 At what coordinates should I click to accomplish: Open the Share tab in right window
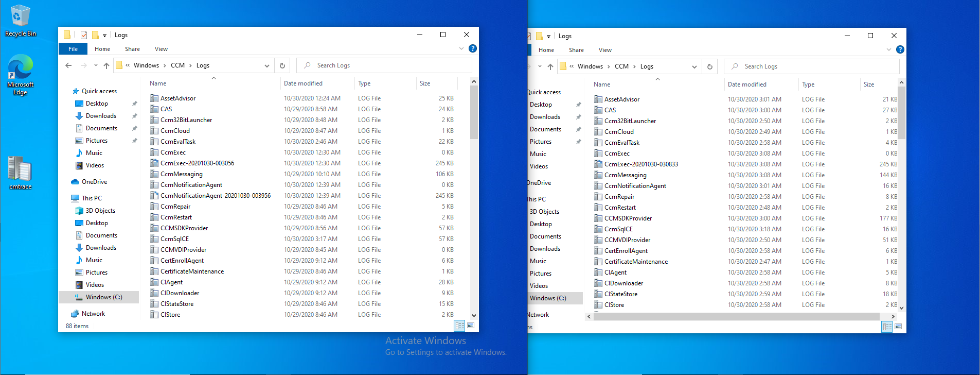coord(576,50)
